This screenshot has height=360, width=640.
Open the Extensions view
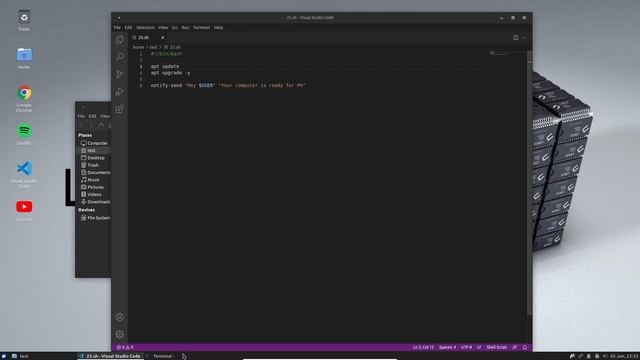tap(119, 109)
